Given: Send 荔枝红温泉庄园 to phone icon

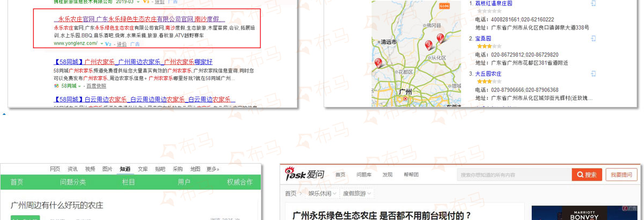Looking at the screenshot, I should 594,3.
